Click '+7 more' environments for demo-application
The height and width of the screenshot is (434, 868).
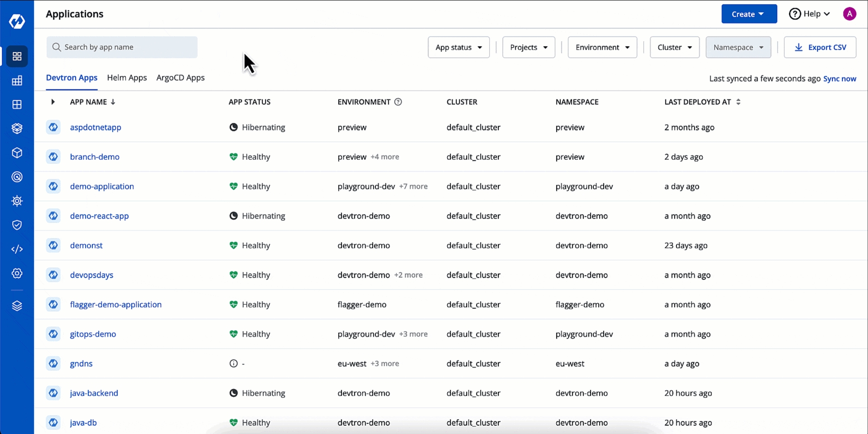click(x=413, y=186)
